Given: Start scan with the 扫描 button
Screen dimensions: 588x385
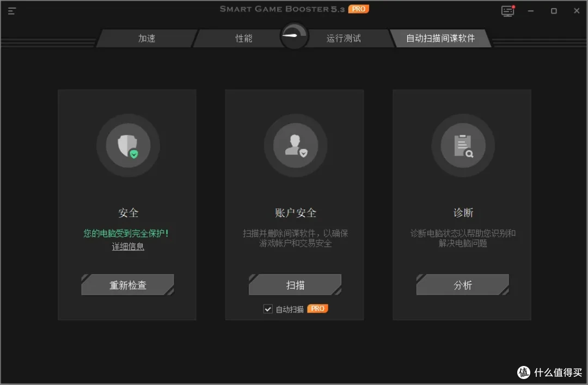Looking at the screenshot, I should pos(295,284).
